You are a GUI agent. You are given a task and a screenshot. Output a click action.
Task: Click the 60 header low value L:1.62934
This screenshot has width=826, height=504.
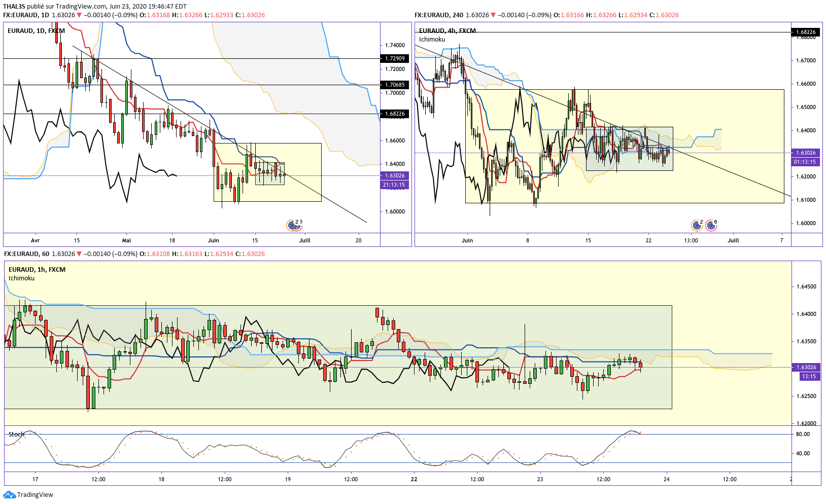pyautogui.click(x=219, y=254)
